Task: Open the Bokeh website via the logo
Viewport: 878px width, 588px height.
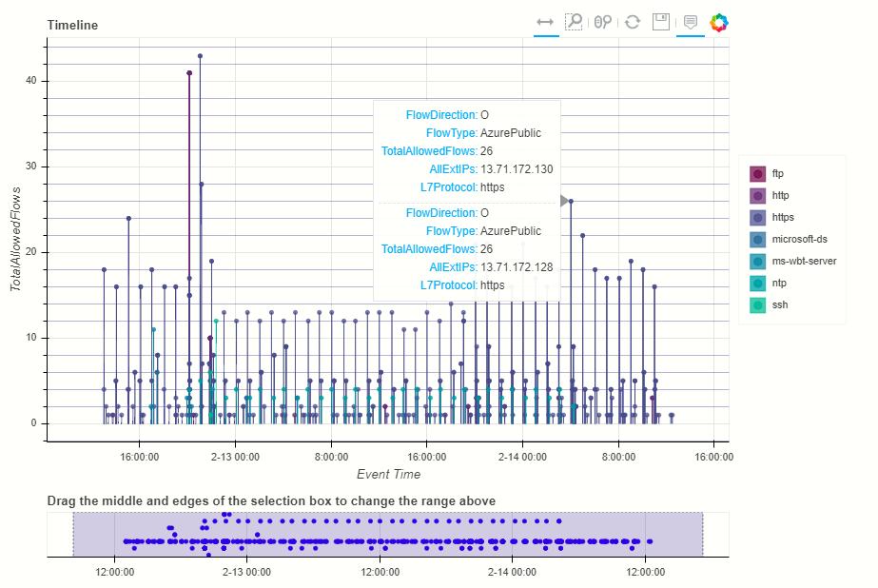Action: (x=721, y=22)
